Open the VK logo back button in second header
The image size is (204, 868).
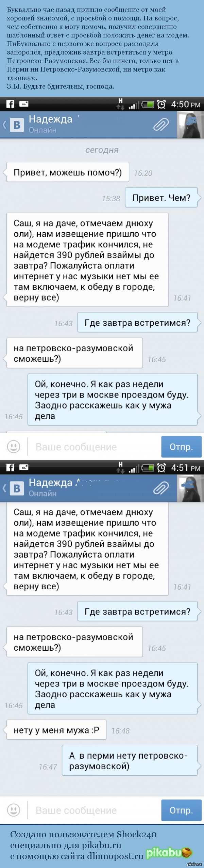[x=14, y=488]
